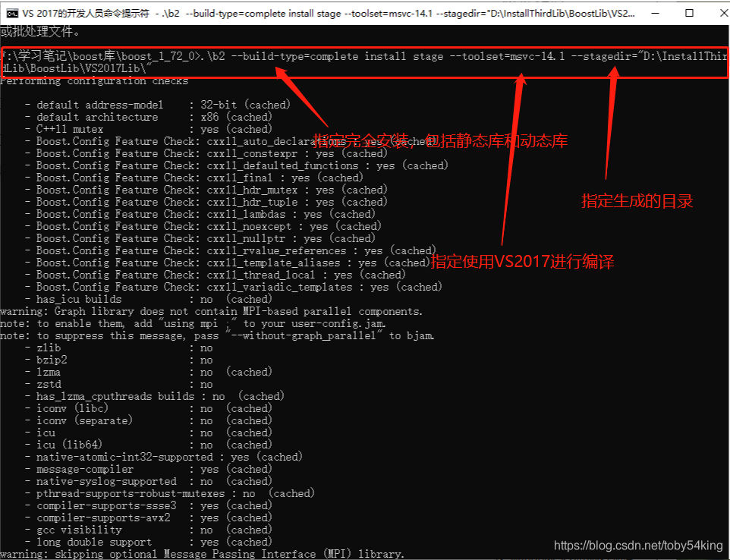Maximize the command prompt window
Screen dimensions: 730x560
(690, 13)
